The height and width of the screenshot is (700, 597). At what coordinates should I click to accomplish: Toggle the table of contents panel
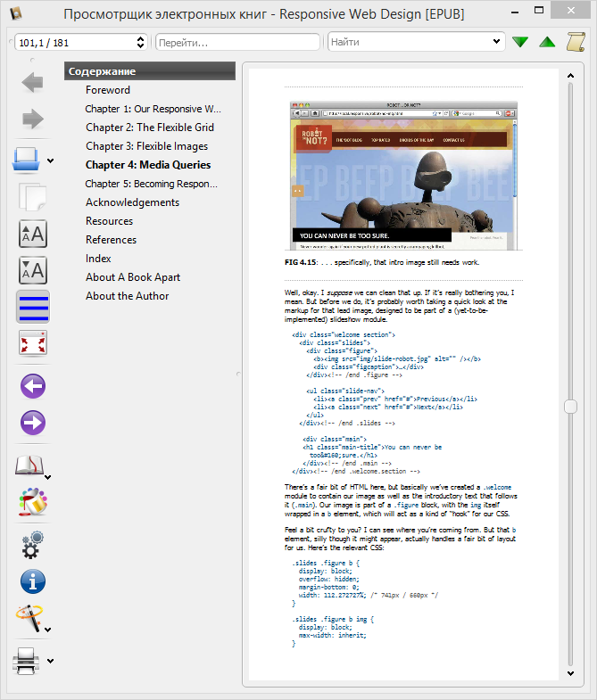(x=33, y=307)
